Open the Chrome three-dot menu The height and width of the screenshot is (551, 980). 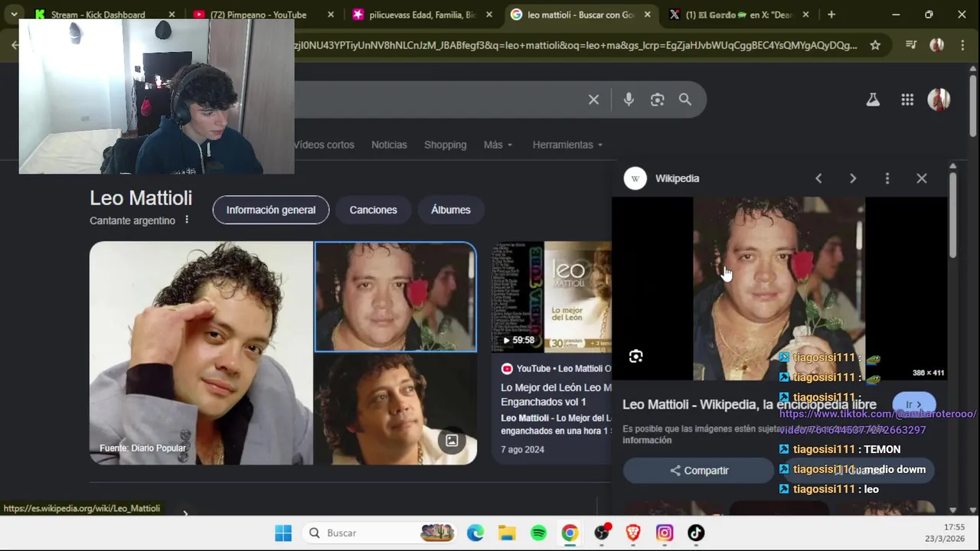(963, 45)
